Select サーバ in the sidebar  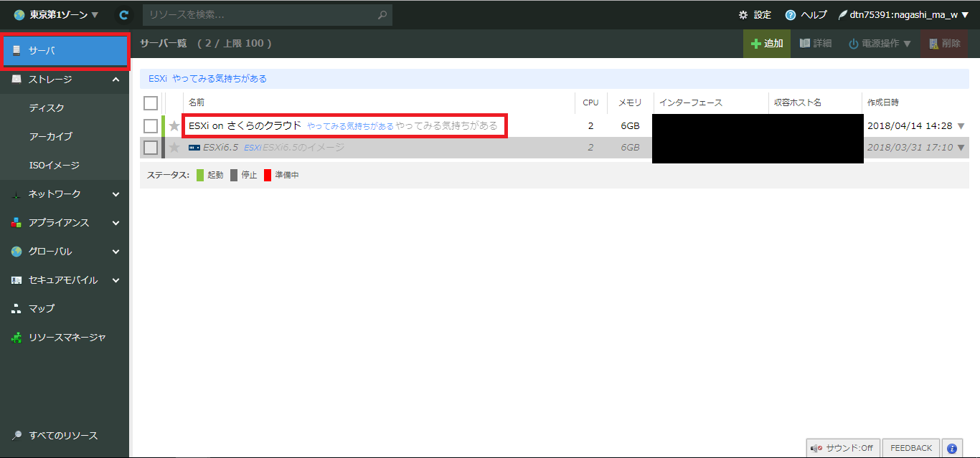pos(65,51)
